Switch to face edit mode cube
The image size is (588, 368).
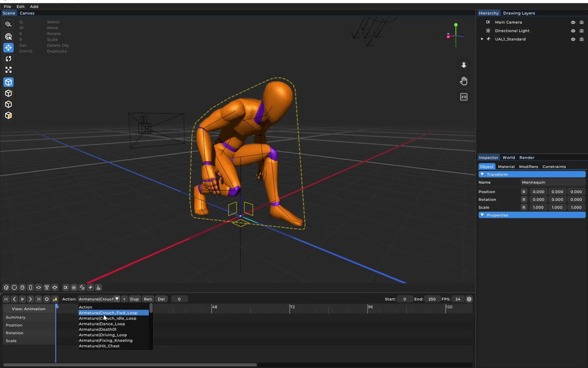8,115
